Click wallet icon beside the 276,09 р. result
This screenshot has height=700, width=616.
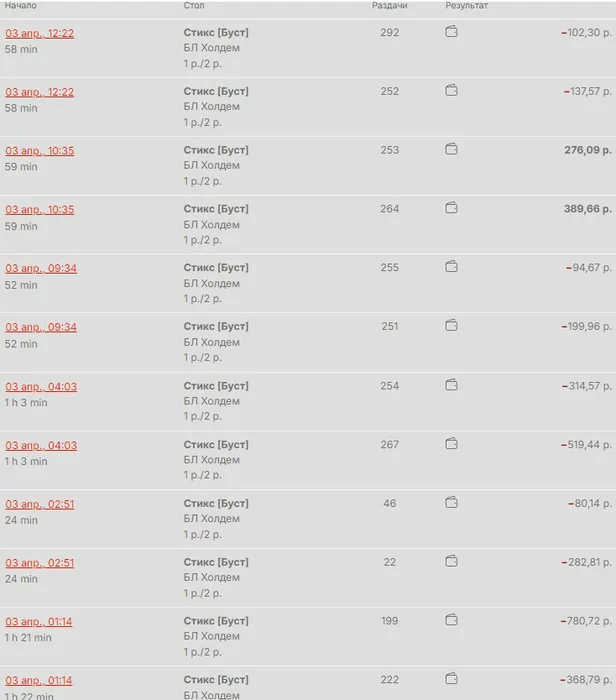pyautogui.click(x=451, y=150)
